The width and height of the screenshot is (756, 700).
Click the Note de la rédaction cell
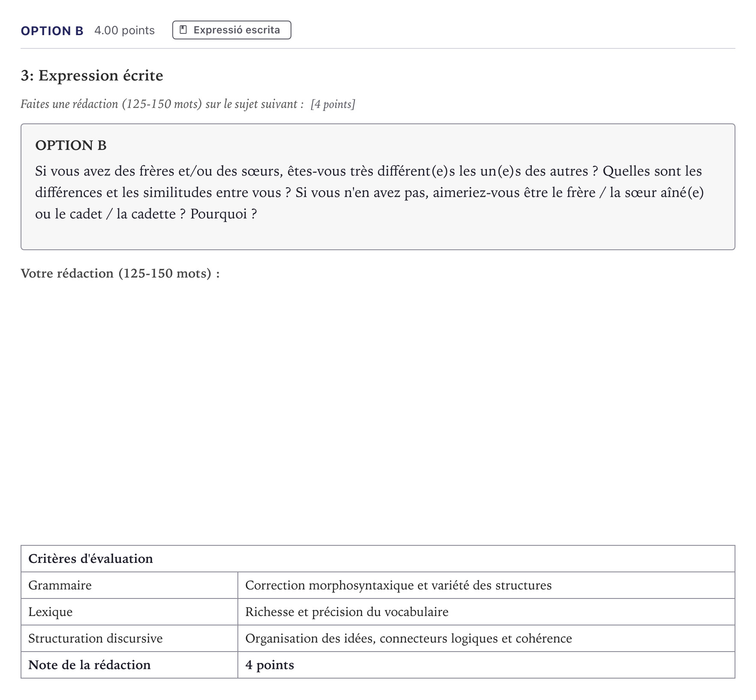[129, 665]
